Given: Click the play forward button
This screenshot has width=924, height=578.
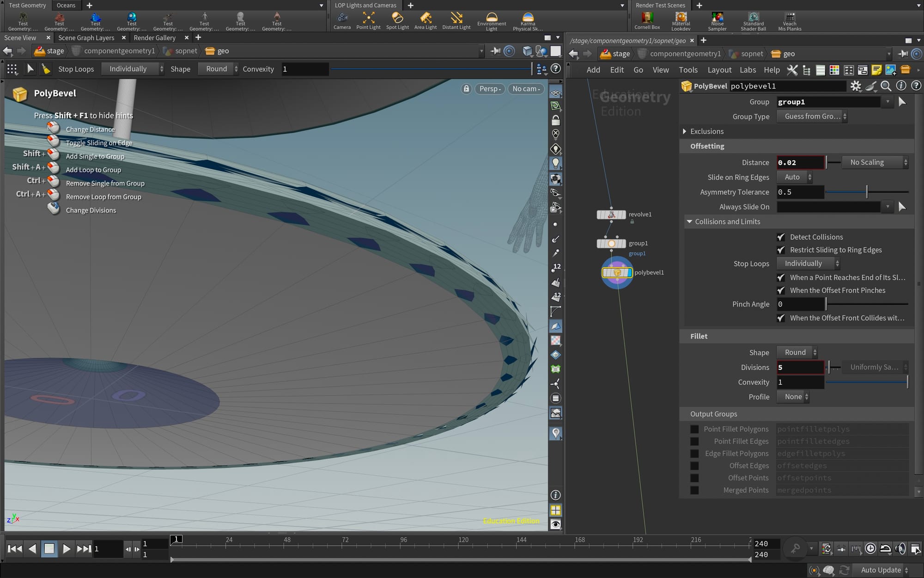Looking at the screenshot, I should click(x=66, y=549).
